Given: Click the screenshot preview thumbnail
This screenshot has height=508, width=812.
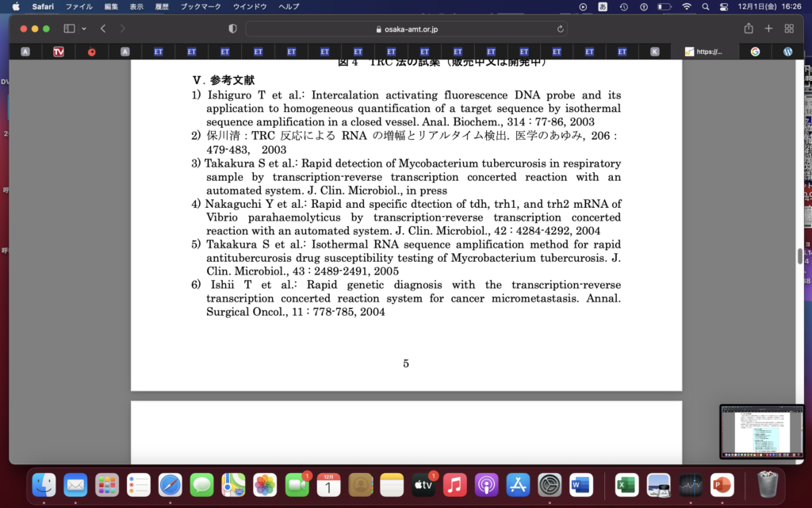Looking at the screenshot, I should (760, 432).
